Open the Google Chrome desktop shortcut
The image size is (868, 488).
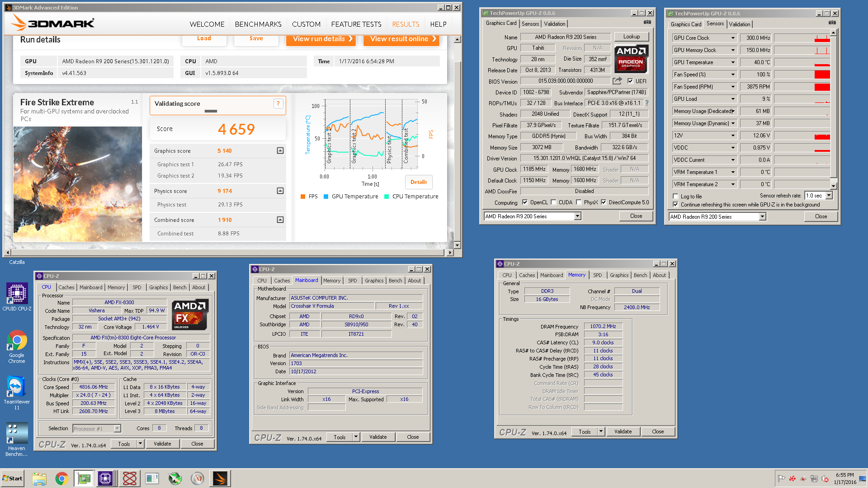coord(17,347)
